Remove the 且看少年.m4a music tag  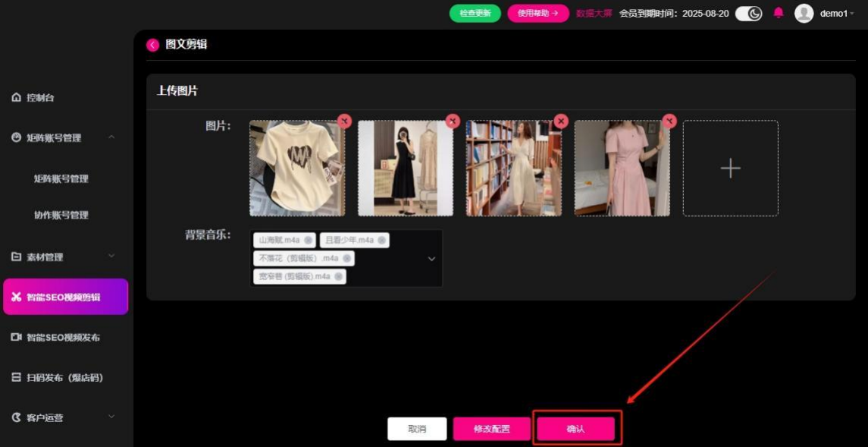(x=382, y=241)
